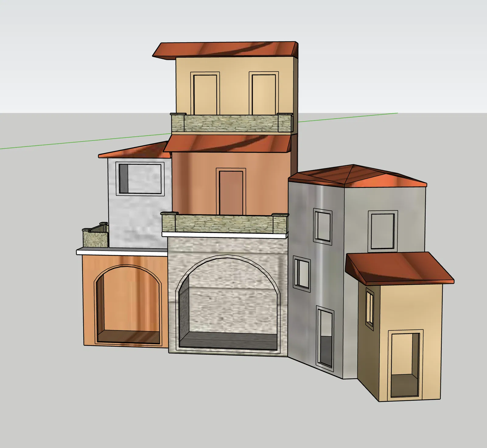Click the doorway of the beige annex
Viewport: 487px width, 448px height.
tap(405, 365)
